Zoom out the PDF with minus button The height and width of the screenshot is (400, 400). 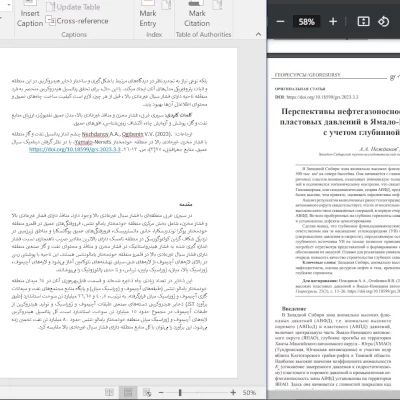click(x=280, y=22)
